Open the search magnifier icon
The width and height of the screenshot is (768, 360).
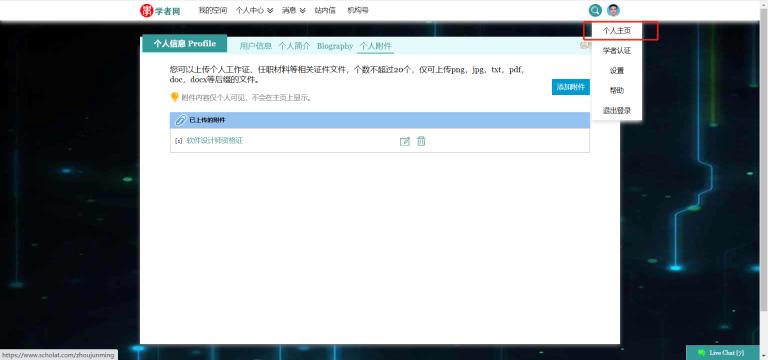pyautogui.click(x=595, y=10)
